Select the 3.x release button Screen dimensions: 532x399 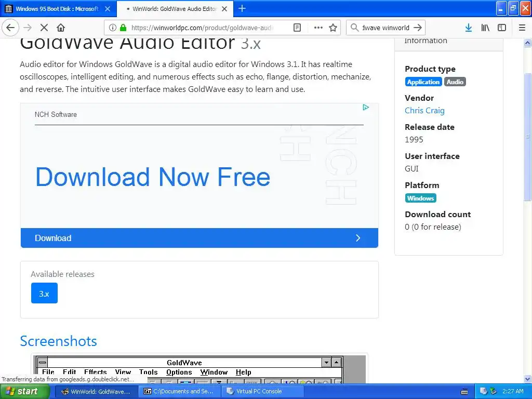[44, 294]
